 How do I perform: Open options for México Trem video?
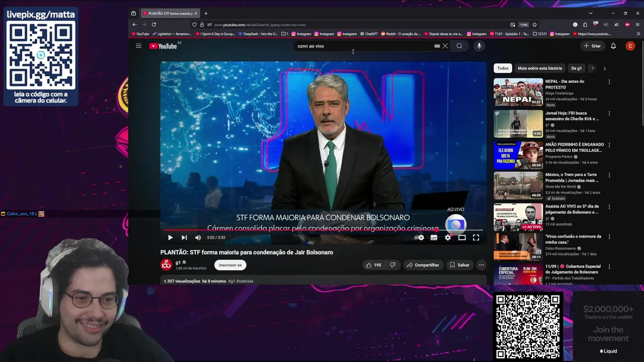609,175
